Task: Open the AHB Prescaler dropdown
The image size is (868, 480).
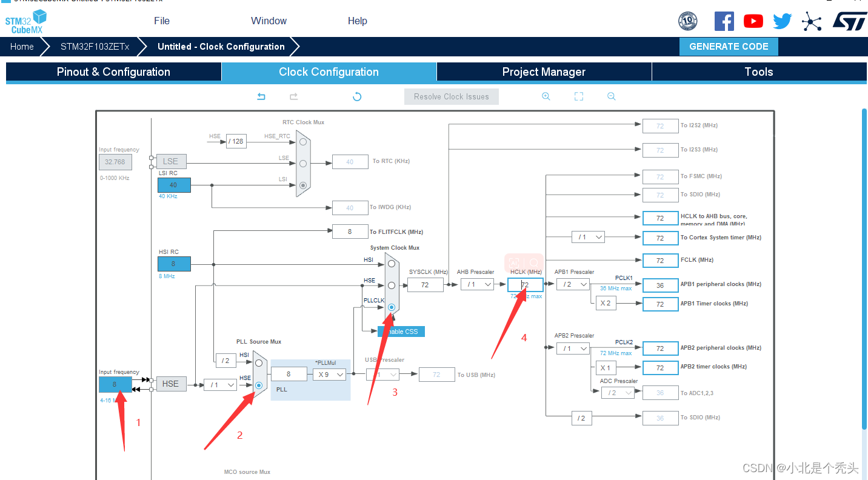Action: tap(477, 284)
